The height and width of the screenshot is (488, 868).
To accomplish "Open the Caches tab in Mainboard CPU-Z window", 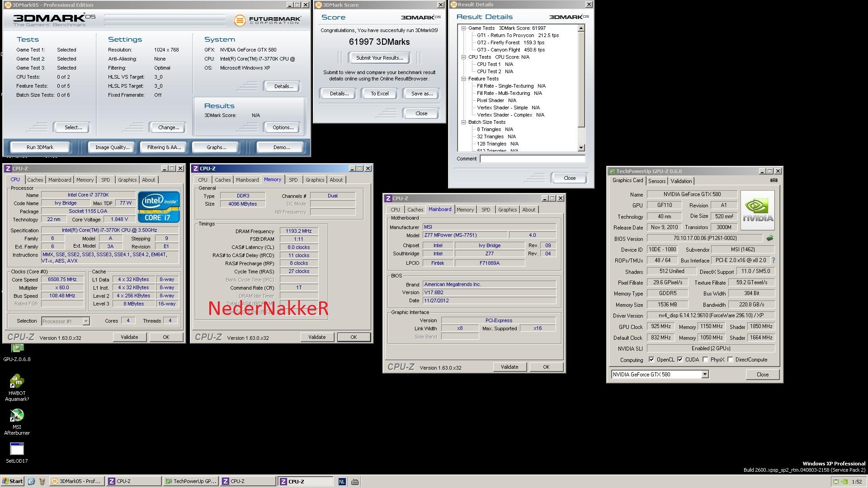I will click(x=415, y=210).
